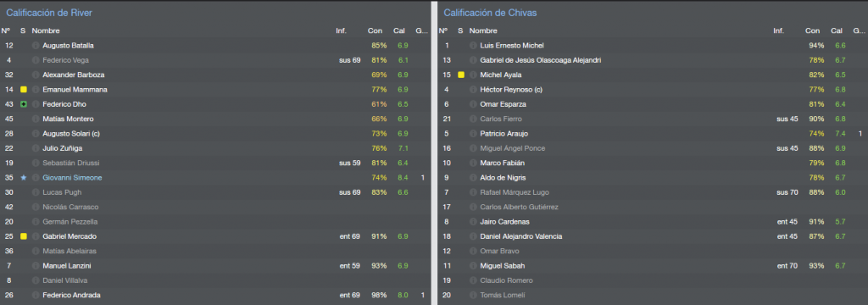
Task: Open Marco Fabián player profile
Action: [502, 163]
